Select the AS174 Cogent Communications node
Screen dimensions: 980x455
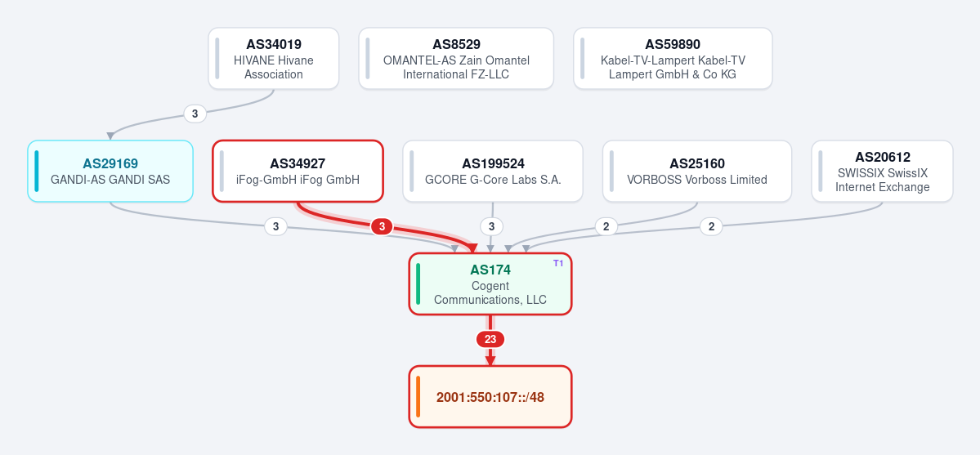click(x=490, y=283)
